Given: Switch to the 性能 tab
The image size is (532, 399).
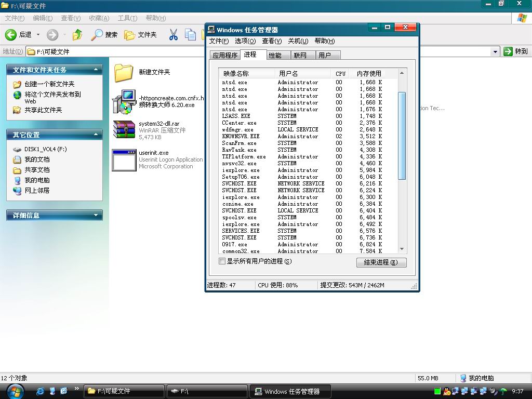Looking at the screenshot, I should (x=275, y=56).
